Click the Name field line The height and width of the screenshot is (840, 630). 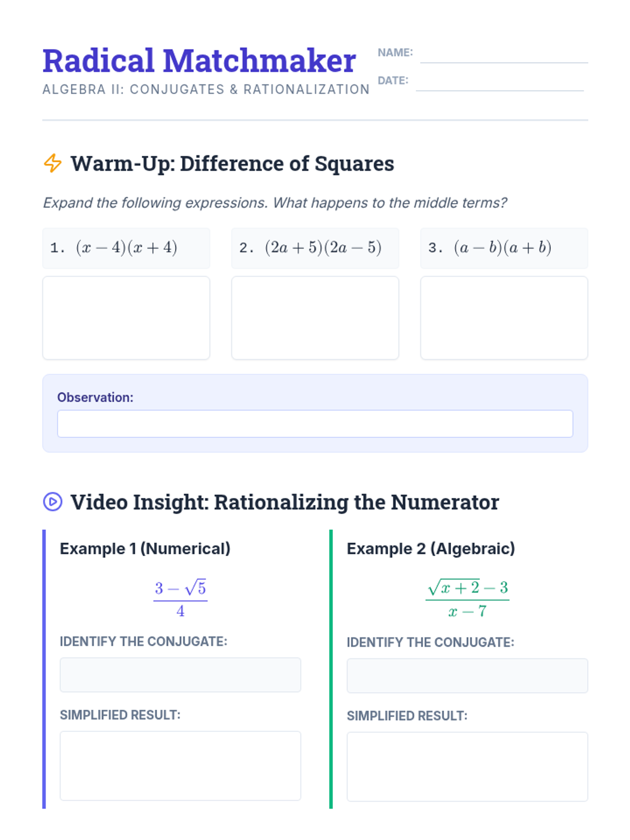click(x=504, y=62)
